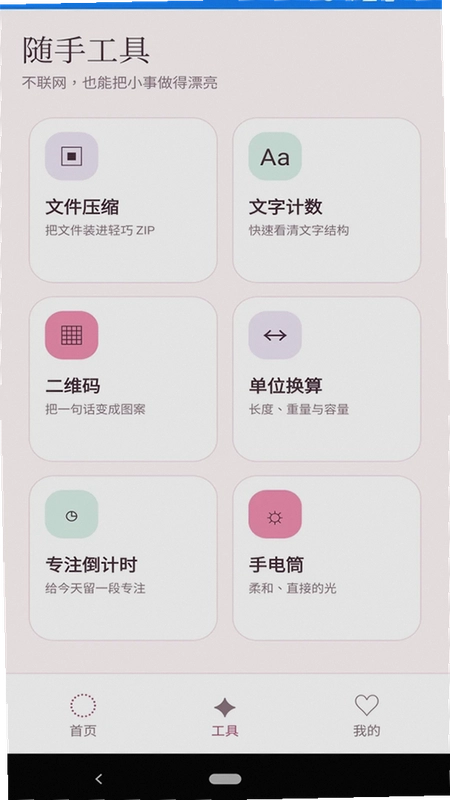Screen dimensions: 450x800
Task: Launch 专注倒计时 from its card title
Action: [91, 565]
